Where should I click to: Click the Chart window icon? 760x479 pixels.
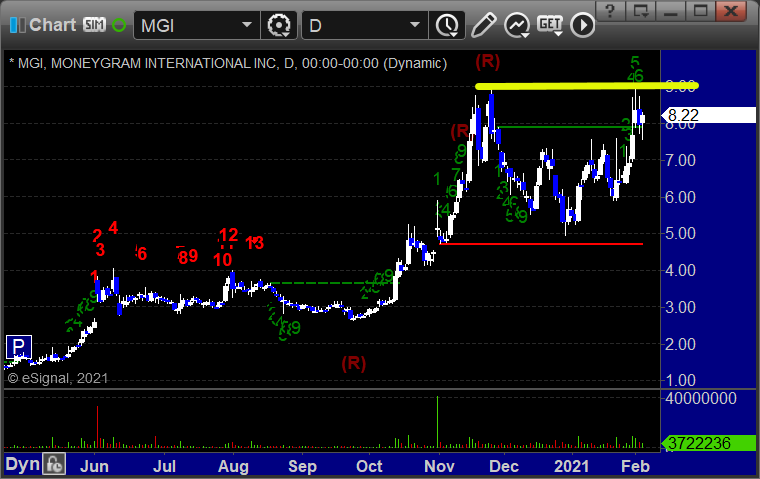pos(18,25)
